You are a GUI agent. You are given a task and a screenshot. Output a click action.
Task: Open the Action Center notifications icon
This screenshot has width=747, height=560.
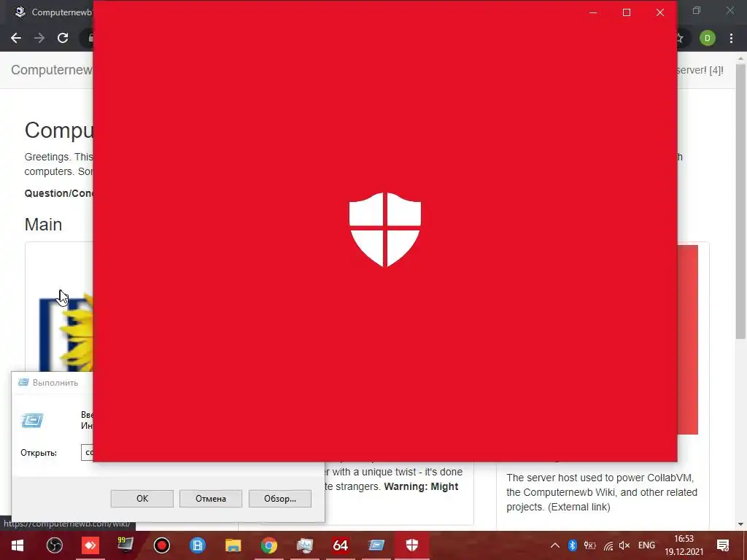tap(723, 545)
